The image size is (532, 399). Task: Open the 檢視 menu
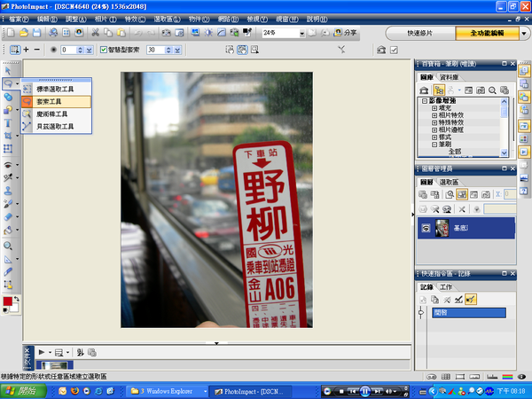pos(257,19)
